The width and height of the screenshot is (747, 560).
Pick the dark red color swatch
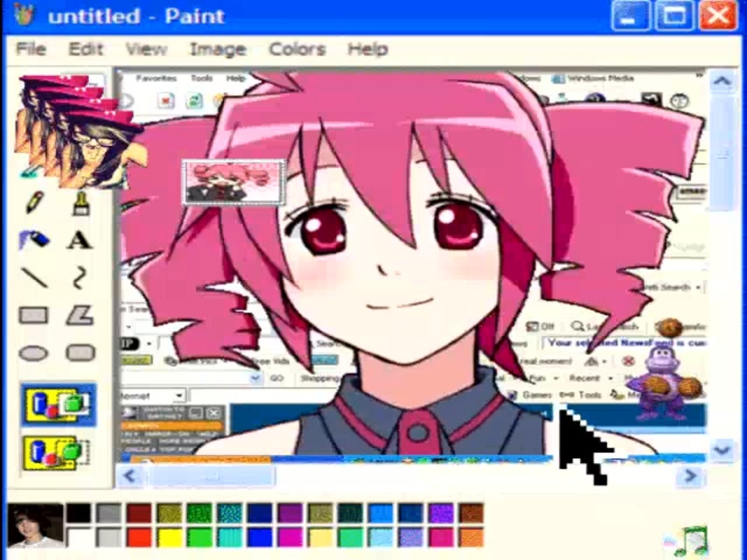pyautogui.click(x=139, y=513)
